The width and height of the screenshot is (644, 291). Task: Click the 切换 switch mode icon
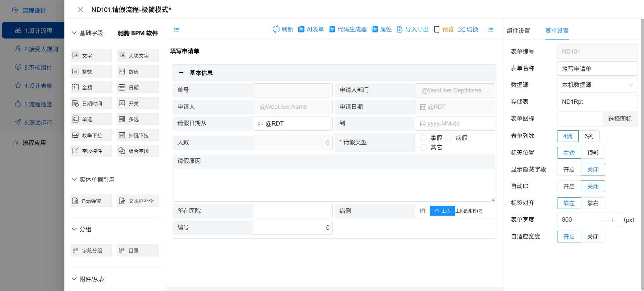point(462,29)
